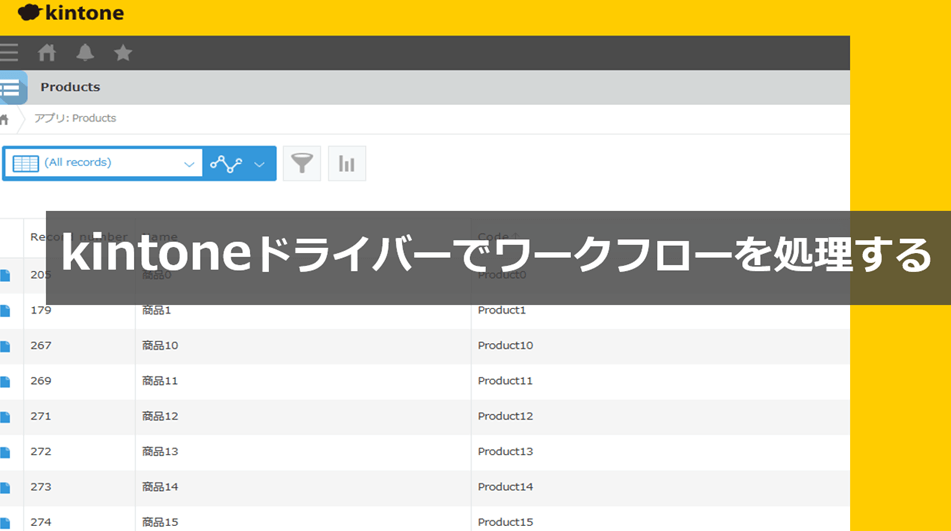Go to the Home icon in header
The height and width of the screenshot is (531, 951).
47,53
